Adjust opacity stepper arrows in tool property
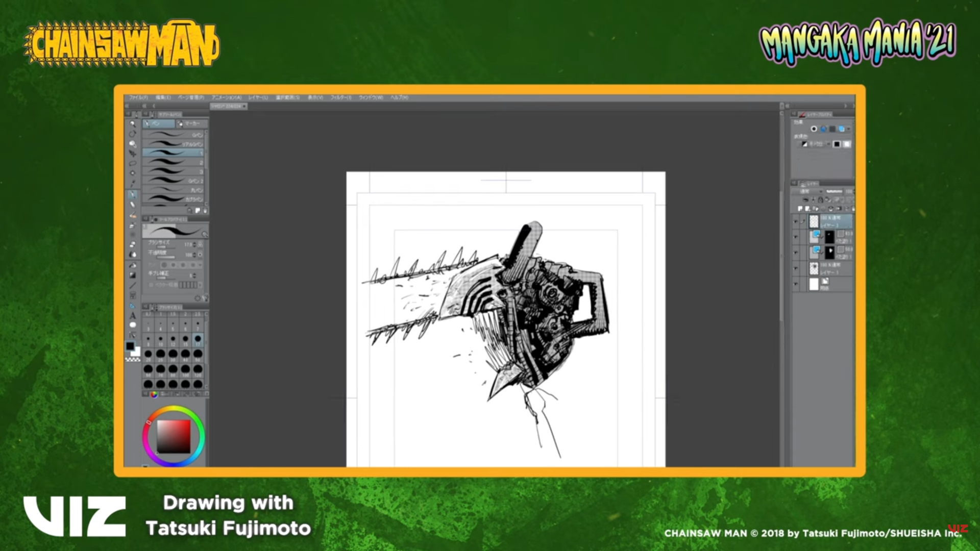The height and width of the screenshot is (551, 980). coord(194,255)
